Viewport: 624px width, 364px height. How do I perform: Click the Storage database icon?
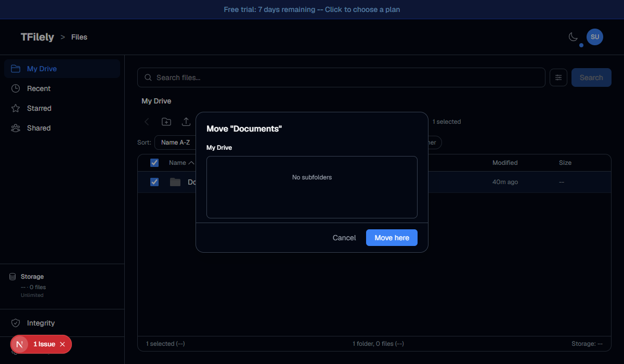click(12, 277)
